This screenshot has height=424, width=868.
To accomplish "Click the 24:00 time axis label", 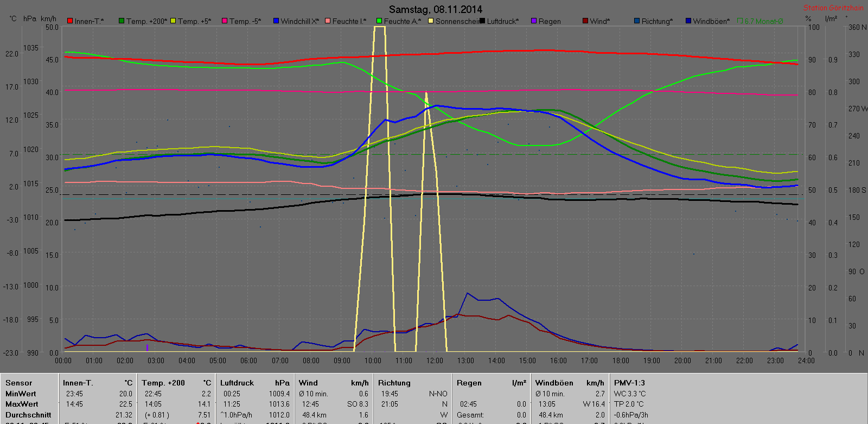I will pyautogui.click(x=806, y=360).
